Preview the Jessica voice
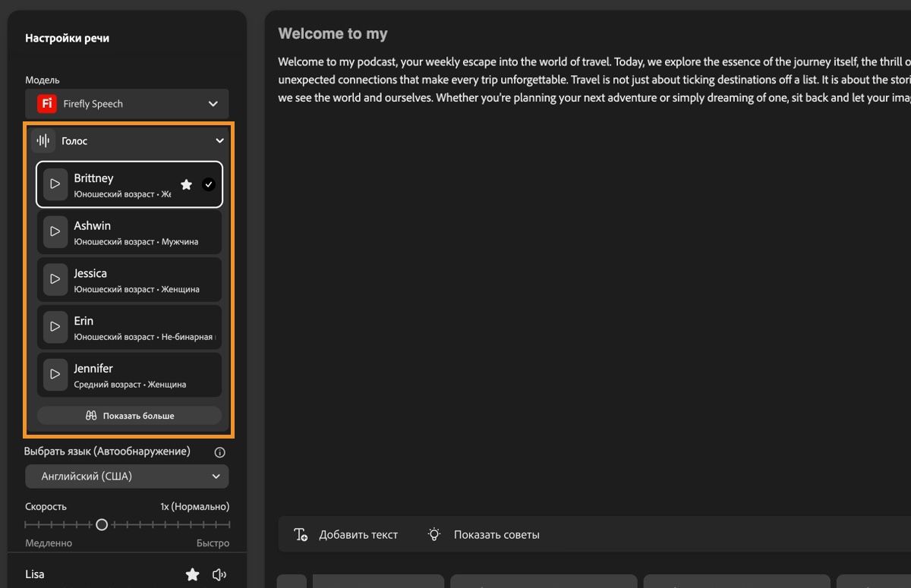The image size is (911, 588). pyautogui.click(x=55, y=279)
